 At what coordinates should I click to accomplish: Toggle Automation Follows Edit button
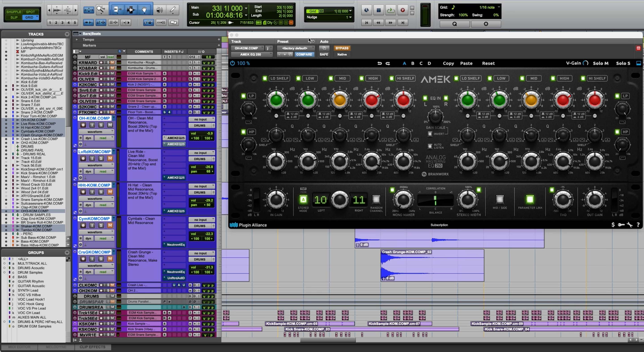[148, 23]
